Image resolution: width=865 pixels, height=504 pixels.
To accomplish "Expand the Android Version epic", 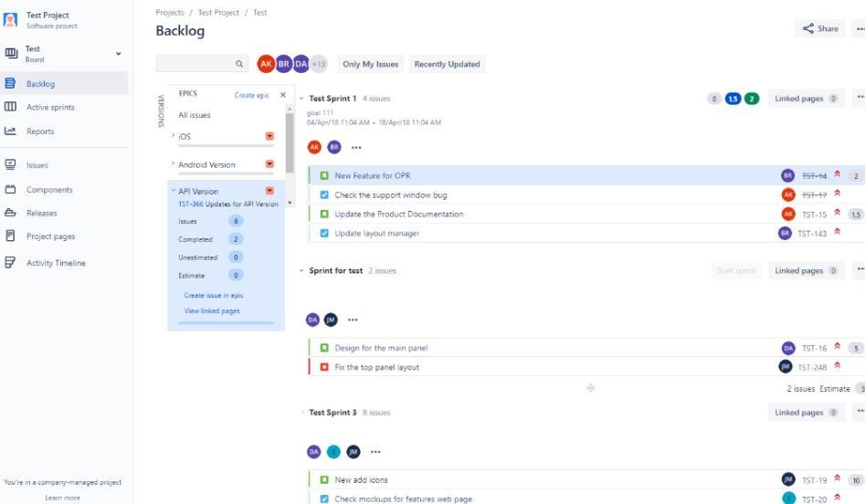I will (173, 163).
